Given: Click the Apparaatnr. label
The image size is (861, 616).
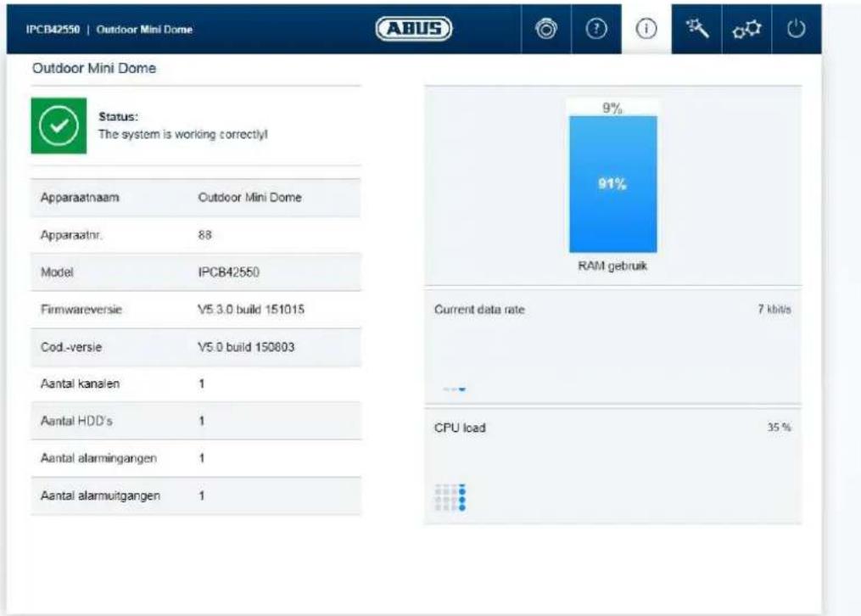Looking at the screenshot, I should pyautogui.click(x=71, y=235).
